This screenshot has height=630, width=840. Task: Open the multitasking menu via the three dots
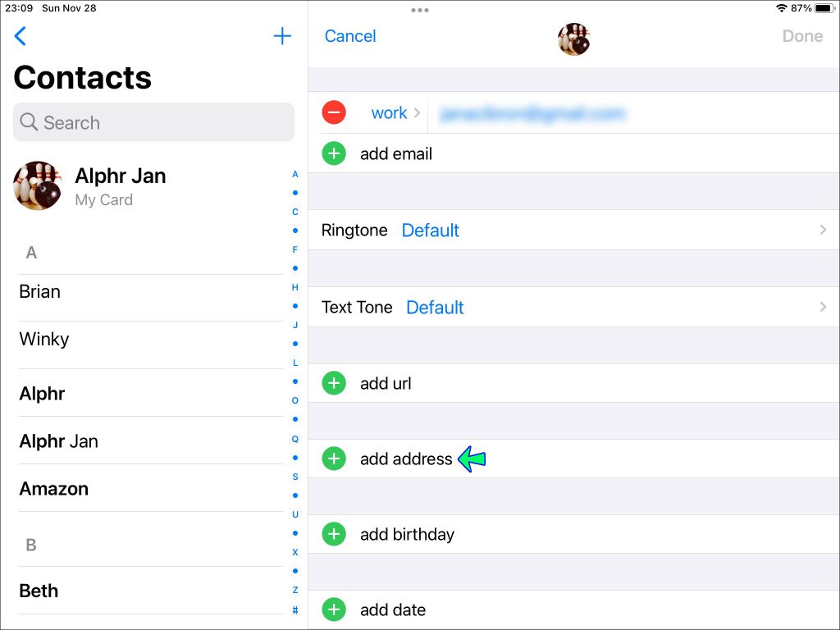(419, 11)
